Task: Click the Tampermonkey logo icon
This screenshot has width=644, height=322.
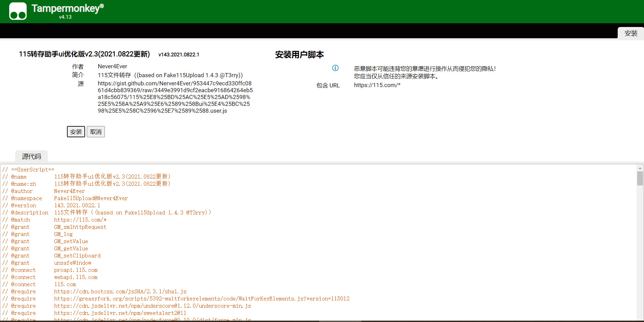Action: (18, 11)
